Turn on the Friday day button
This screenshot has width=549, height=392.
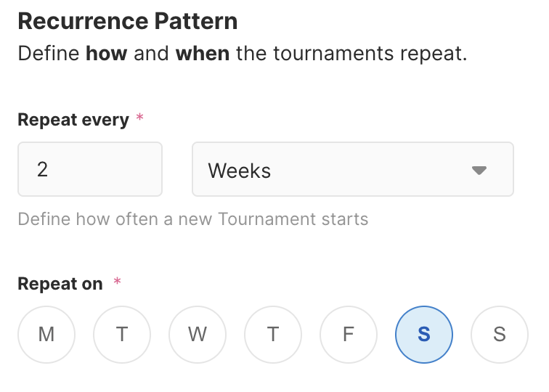point(349,335)
